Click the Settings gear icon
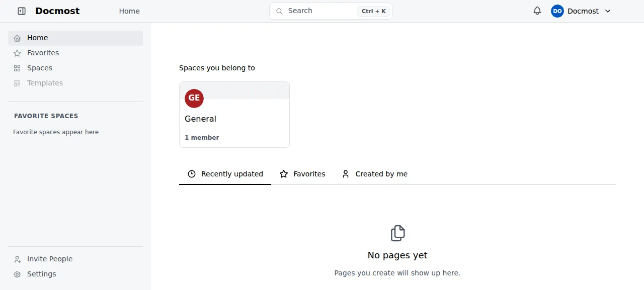 [17, 274]
